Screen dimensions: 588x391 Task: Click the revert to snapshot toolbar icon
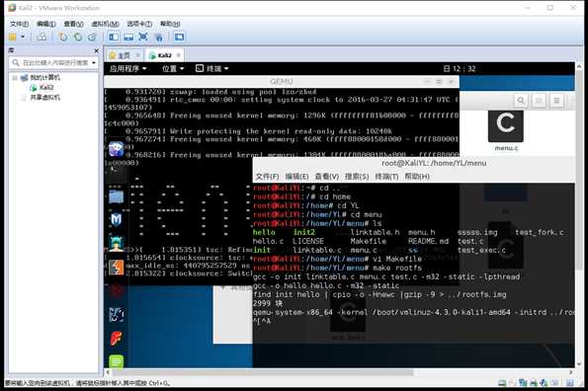(x=78, y=37)
